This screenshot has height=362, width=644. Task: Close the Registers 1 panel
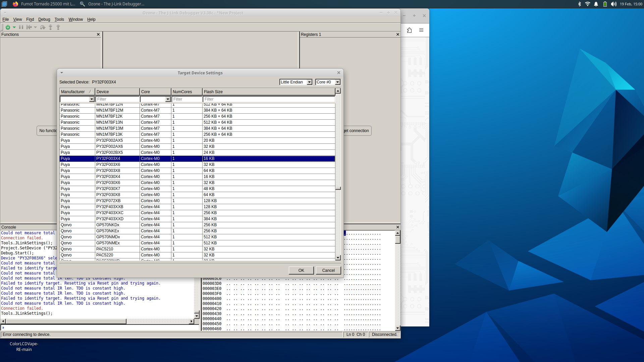[x=398, y=35]
